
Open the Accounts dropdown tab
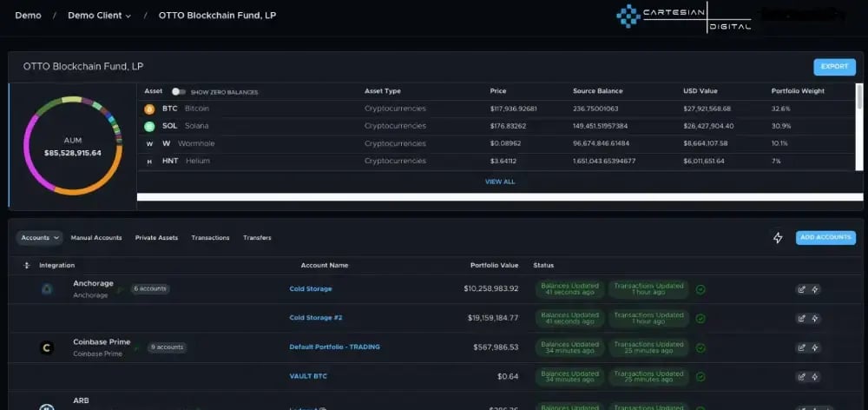(x=39, y=238)
